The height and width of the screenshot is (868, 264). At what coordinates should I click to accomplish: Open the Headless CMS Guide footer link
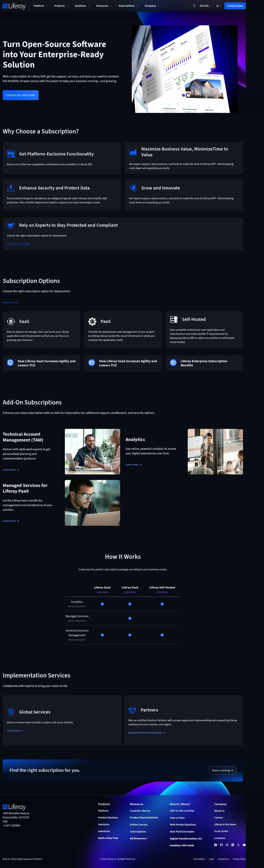[182, 845]
